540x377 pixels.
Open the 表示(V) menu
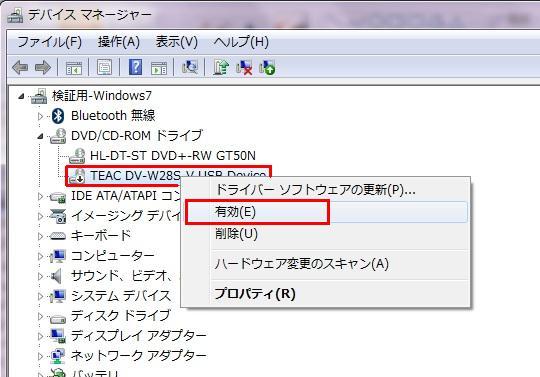click(177, 42)
